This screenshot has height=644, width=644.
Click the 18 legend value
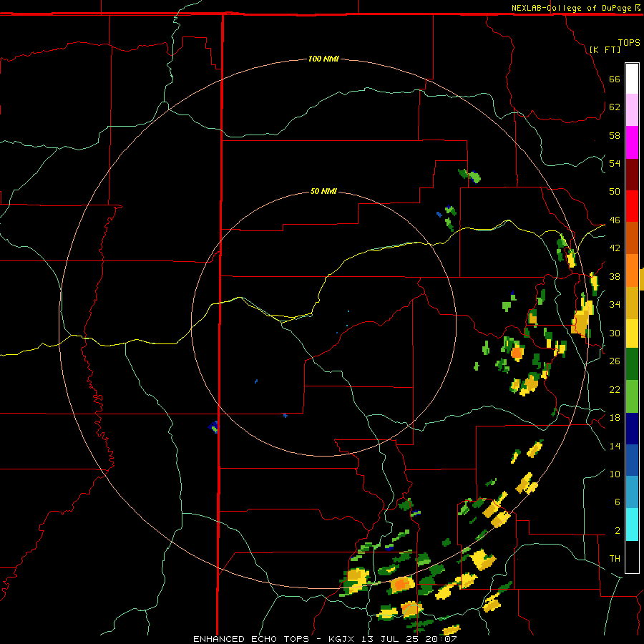click(x=615, y=418)
